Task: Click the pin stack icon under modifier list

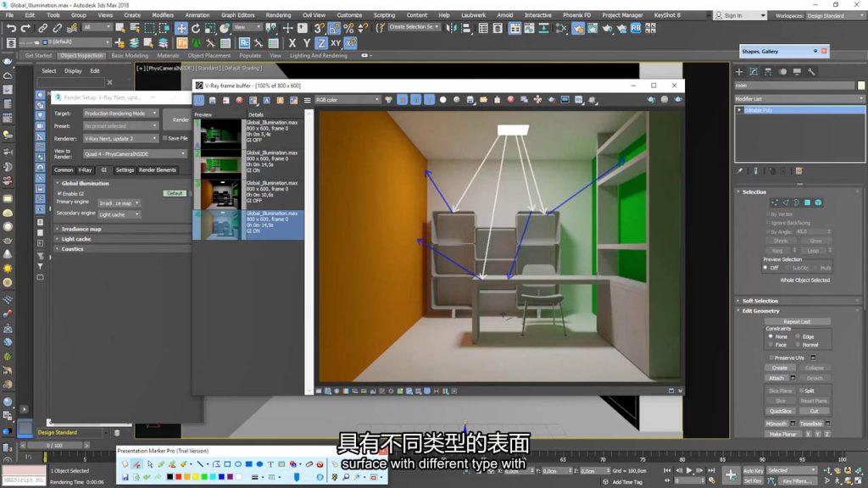Action: coord(740,171)
